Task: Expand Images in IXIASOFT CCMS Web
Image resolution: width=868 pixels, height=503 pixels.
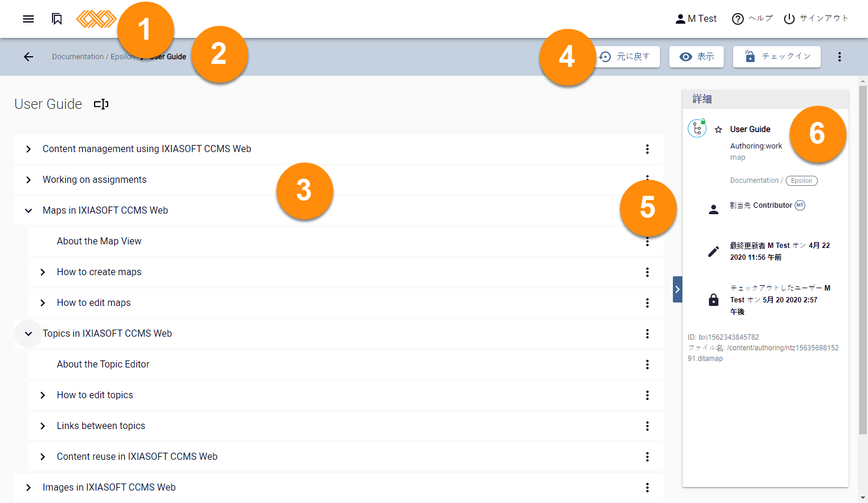Action: point(28,488)
